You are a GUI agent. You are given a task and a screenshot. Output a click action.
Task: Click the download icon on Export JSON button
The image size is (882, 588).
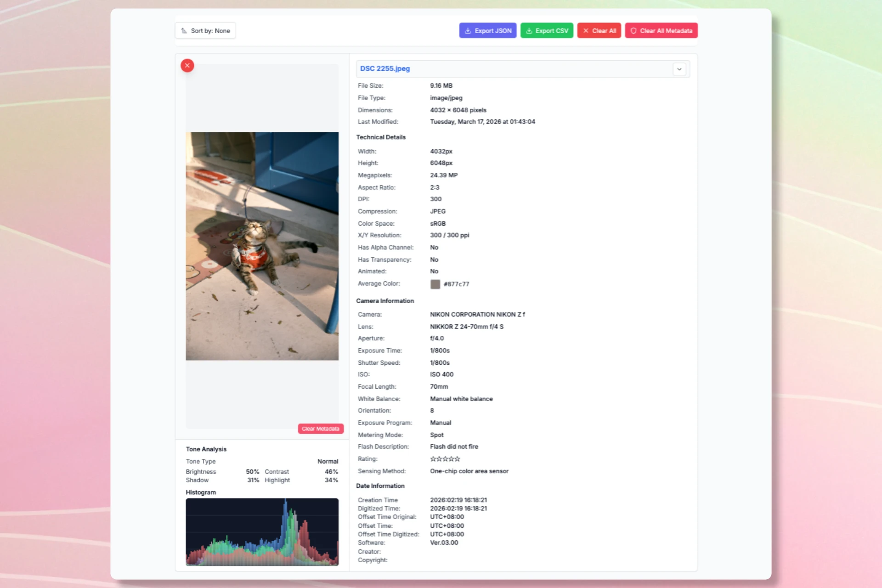point(468,30)
